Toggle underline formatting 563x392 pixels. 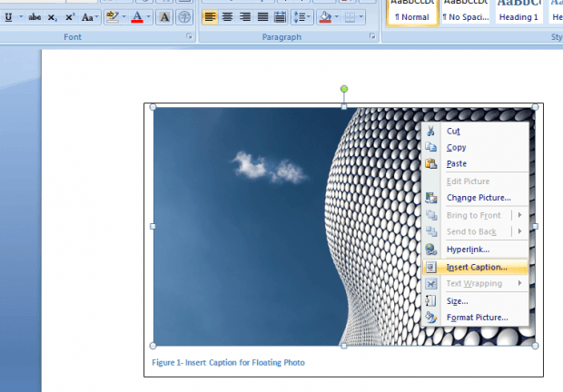9,17
